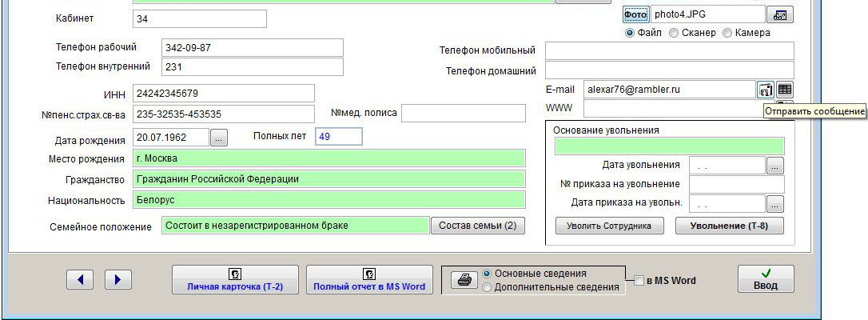This screenshot has height=320, width=868.
Task: Go to previous record with left arrow
Action: (80, 279)
